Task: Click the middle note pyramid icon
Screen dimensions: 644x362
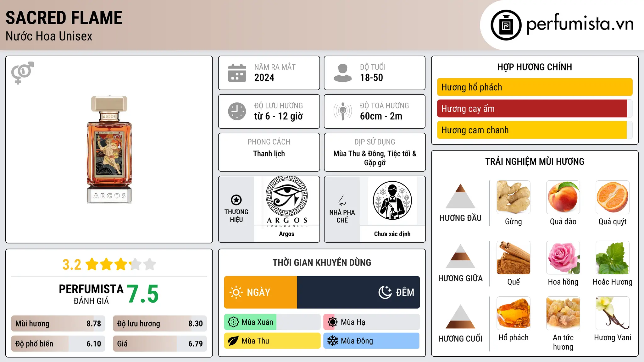Action: point(460,256)
